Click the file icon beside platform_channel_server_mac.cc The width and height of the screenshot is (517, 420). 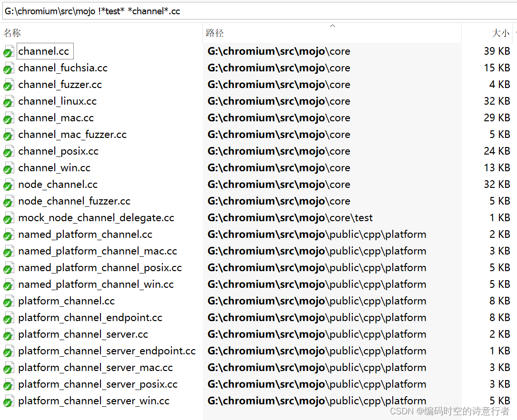coord(9,368)
